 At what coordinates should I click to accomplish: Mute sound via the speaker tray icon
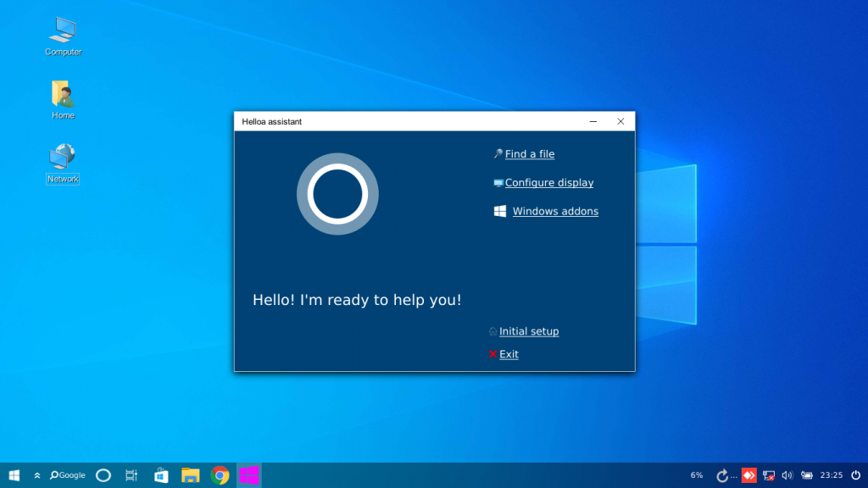(x=787, y=474)
